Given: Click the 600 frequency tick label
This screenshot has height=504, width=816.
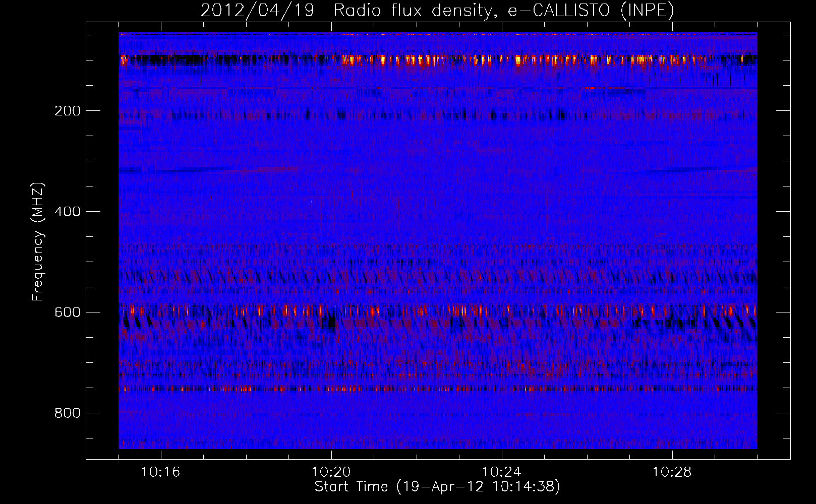Looking at the screenshot, I should (68, 312).
